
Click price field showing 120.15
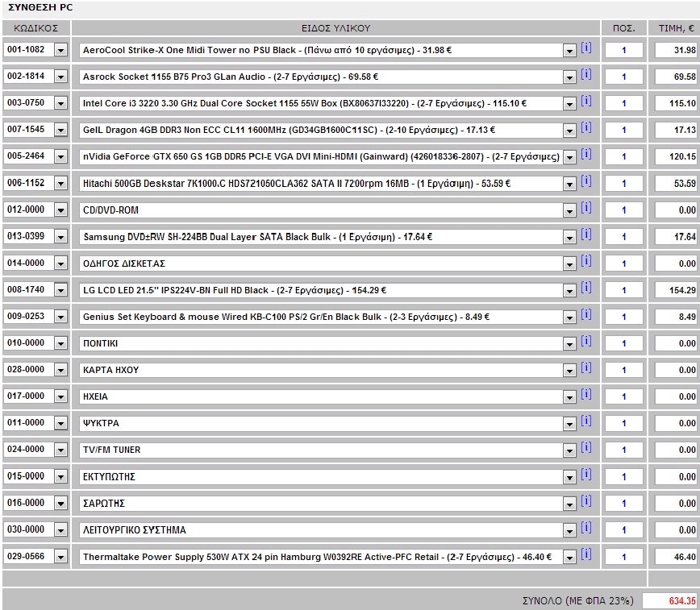[677, 156]
